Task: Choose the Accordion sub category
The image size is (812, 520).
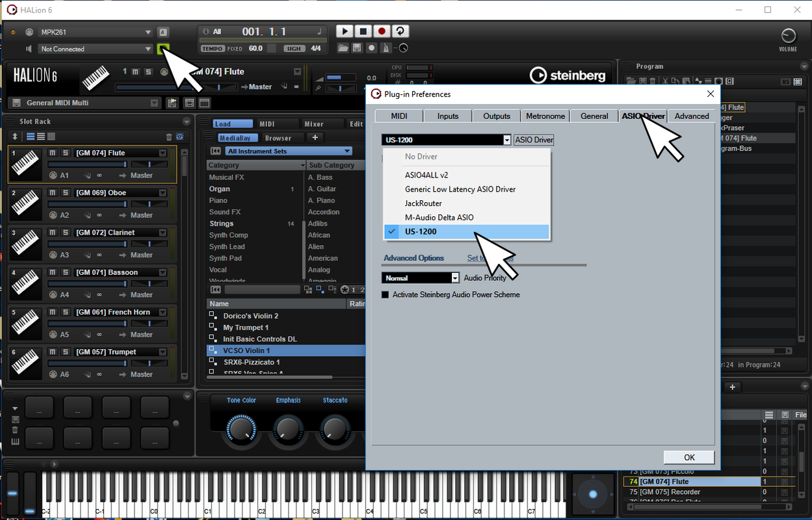Action: tap(324, 212)
